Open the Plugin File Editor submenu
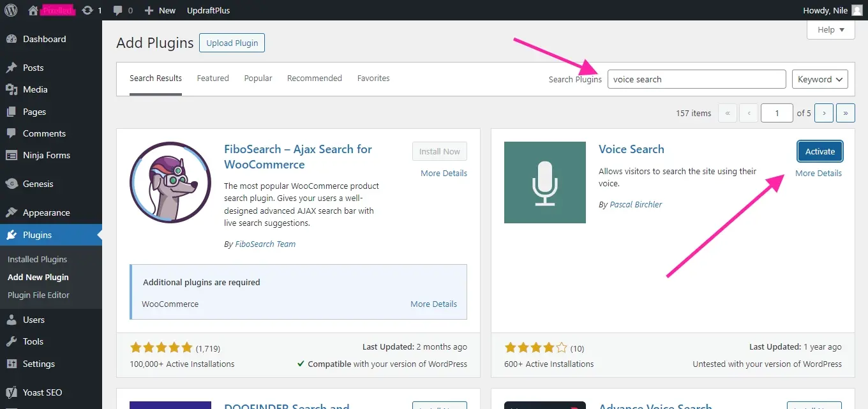This screenshot has height=409, width=868. [x=38, y=295]
